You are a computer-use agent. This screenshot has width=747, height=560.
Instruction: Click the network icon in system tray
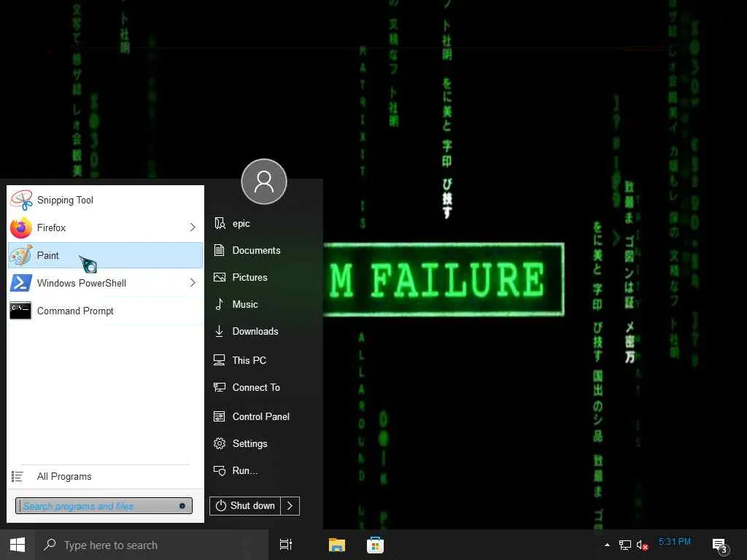pyautogui.click(x=624, y=545)
